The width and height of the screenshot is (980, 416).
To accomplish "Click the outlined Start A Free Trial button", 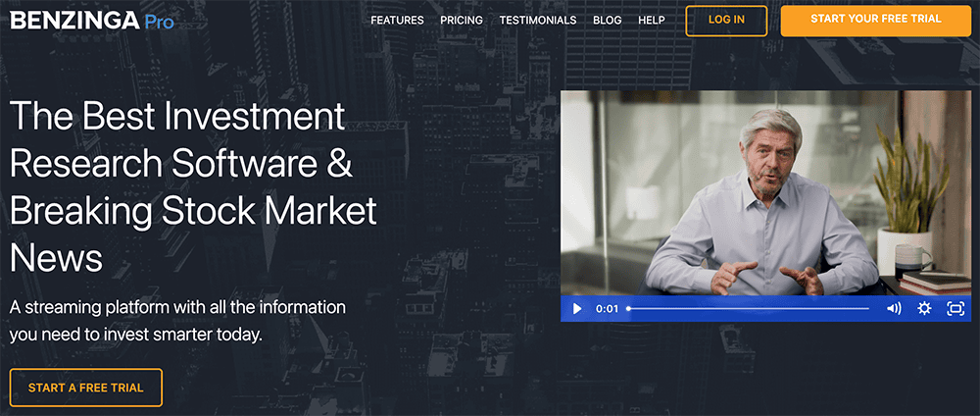I will click(x=86, y=388).
